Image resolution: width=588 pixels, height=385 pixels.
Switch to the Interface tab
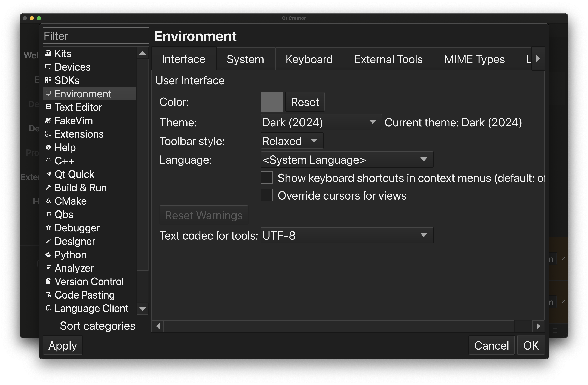pos(183,59)
